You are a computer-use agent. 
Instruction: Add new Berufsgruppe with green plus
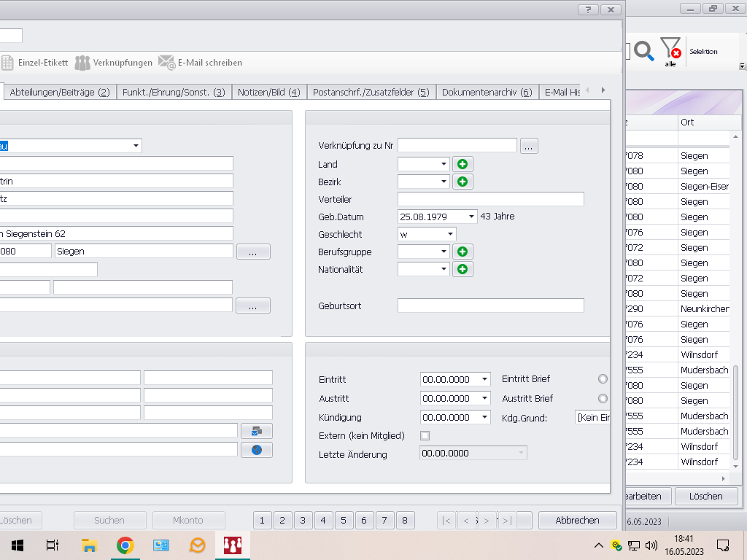[x=462, y=252]
